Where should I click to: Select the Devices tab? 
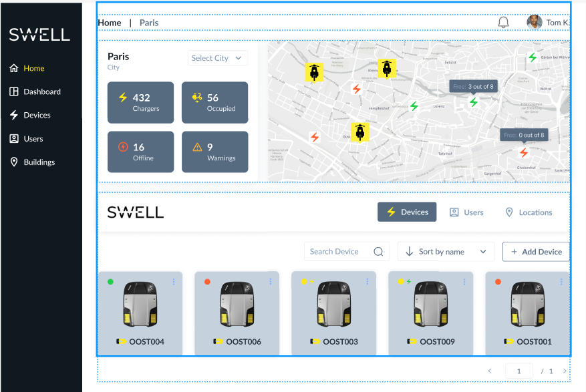pos(407,212)
